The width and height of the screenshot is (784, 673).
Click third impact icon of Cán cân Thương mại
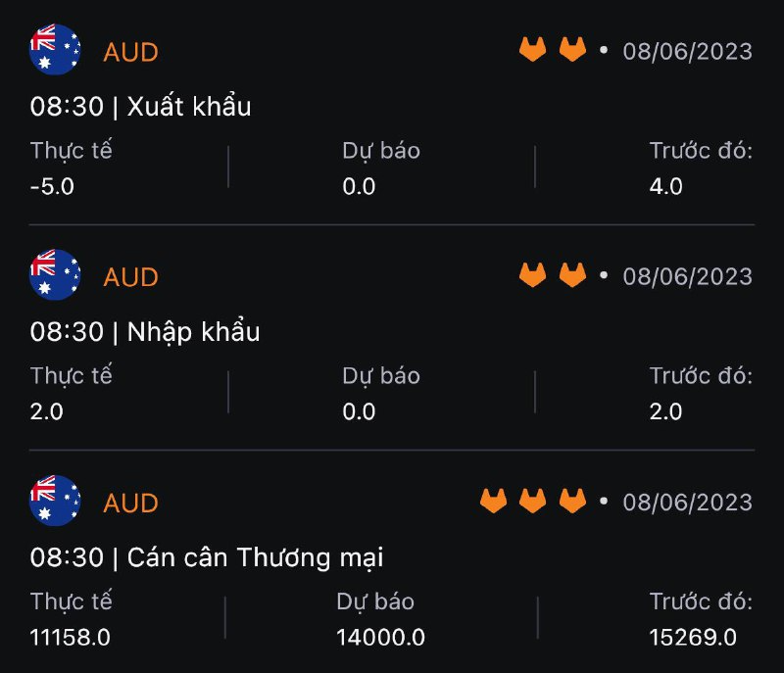coord(572,501)
